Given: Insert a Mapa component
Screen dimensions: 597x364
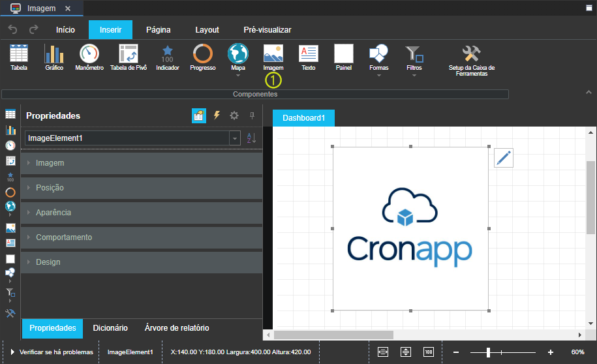Looking at the screenshot, I should point(238,57).
